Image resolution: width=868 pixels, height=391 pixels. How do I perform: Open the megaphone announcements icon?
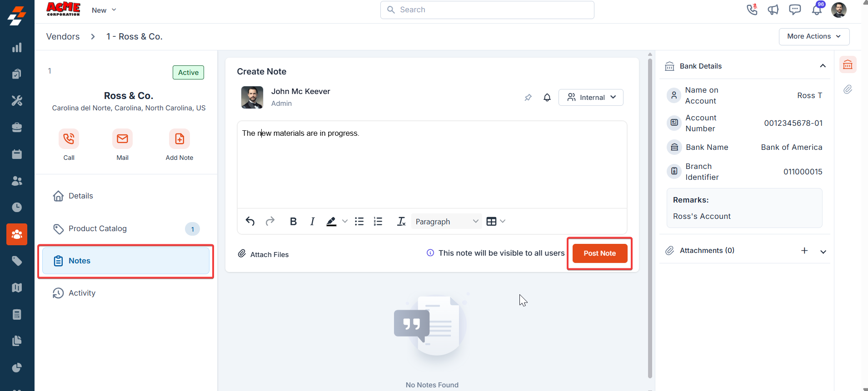773,10
